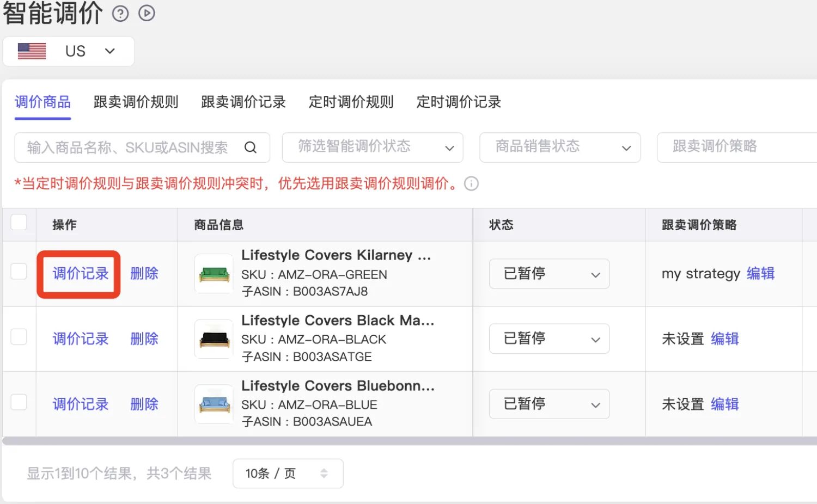Check the Lifestyle Covers Black row checkbox

click(19, 337)
